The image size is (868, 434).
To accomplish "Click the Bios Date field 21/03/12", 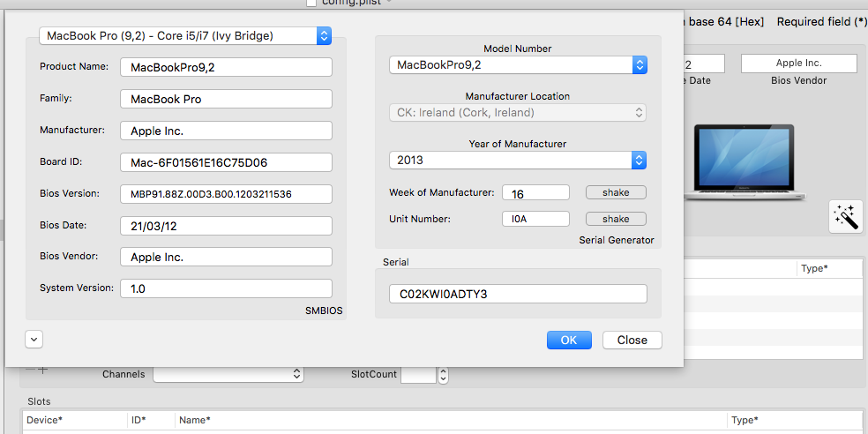I will click(x=226, y=226).
